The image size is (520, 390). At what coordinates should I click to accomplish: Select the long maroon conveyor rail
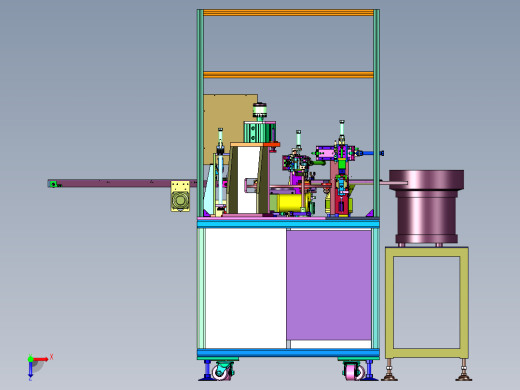[x=122, y=183]
